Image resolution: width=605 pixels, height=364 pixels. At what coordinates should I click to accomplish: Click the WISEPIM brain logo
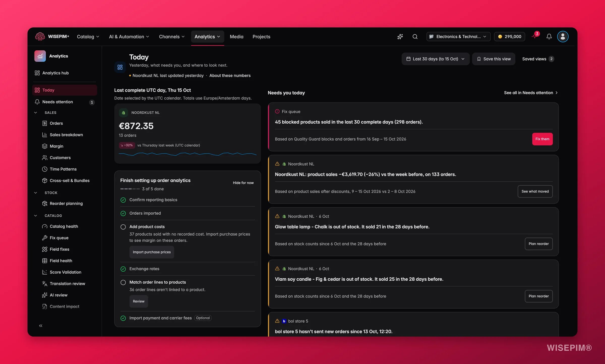click(40, 37)
